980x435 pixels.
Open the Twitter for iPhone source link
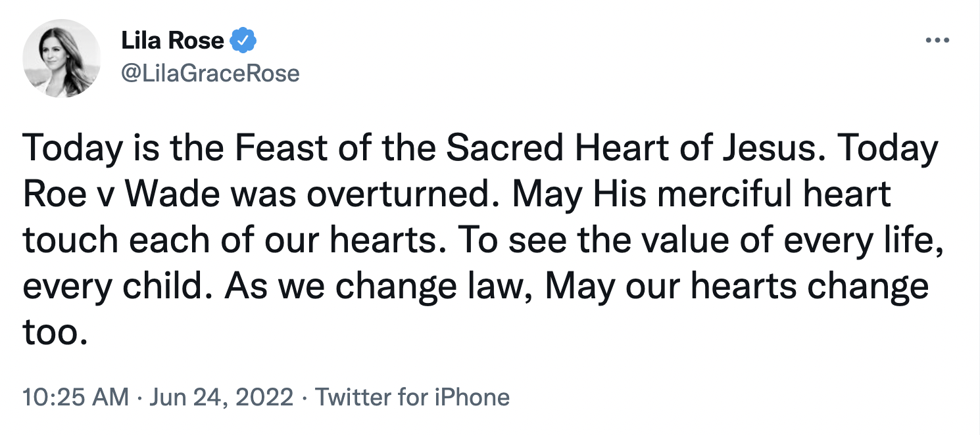click(412, 397)
